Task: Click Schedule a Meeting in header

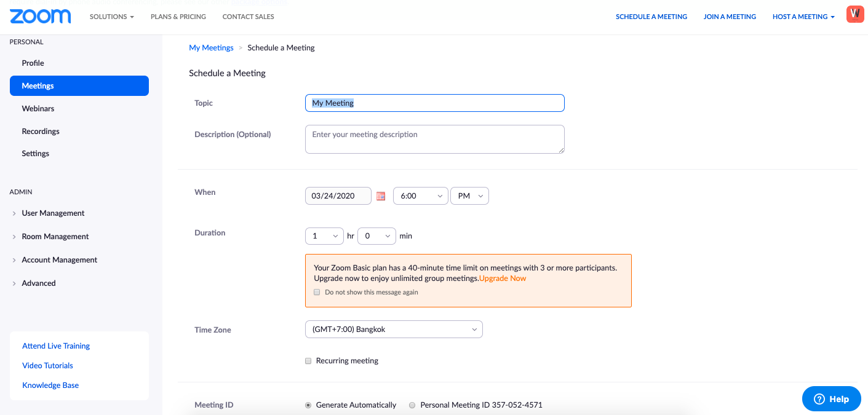Action: (x=651, y=17)
